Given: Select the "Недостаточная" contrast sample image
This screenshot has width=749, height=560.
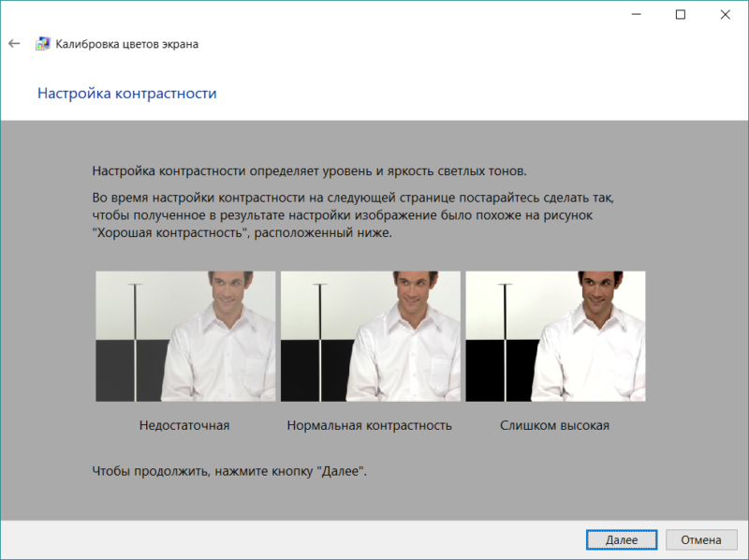Looking at the screenshot, I should click(185, 336).
